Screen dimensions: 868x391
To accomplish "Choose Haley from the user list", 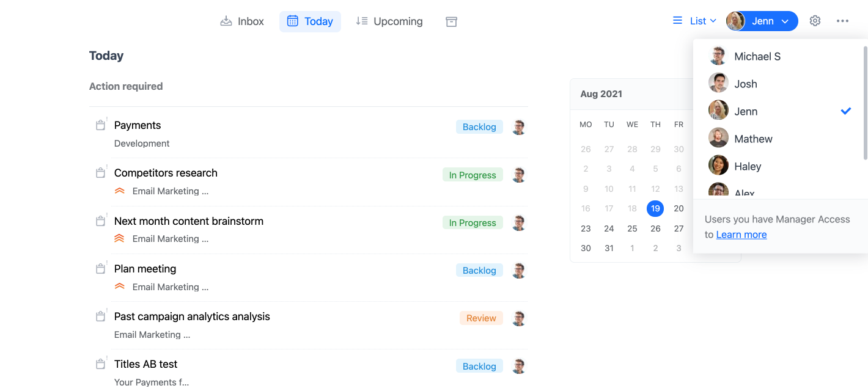I will pos(747,166).
